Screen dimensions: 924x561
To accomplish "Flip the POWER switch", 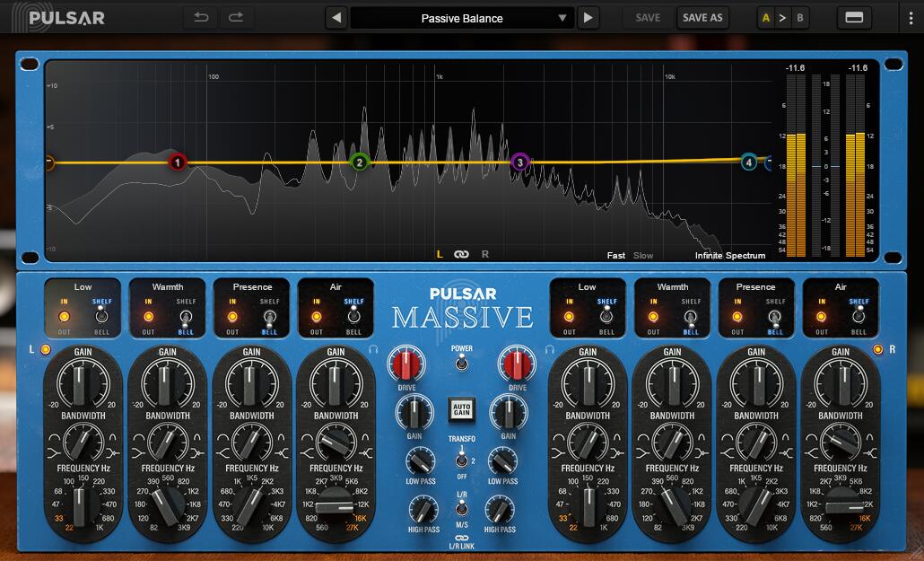I will point(461,363).
